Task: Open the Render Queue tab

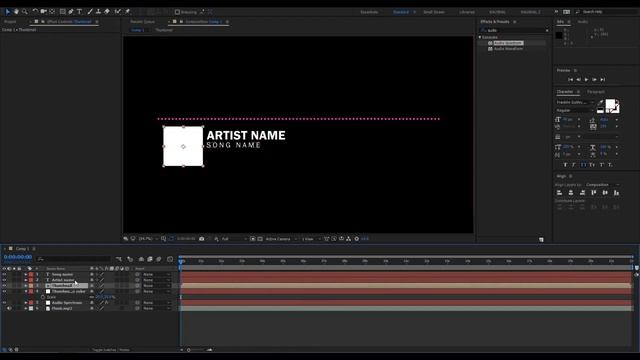Action: tap(142, 22)
